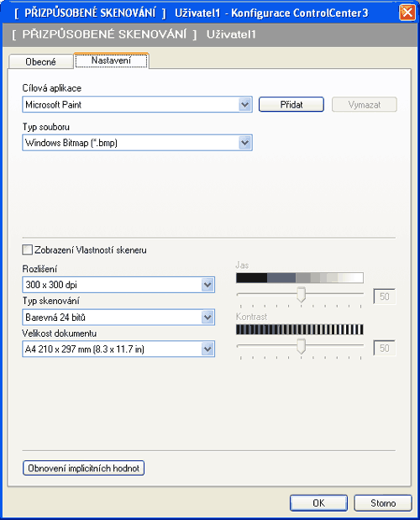Image resolution: width=420 pixels, height=520 pixels.
Task: Click Obnovení implicitních hodnot button
Action: (83, 468)
